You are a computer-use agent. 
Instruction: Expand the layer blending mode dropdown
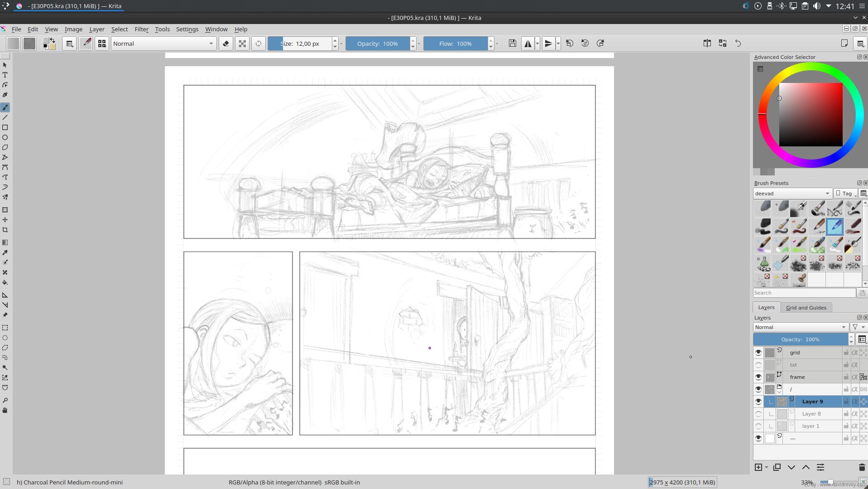(x=800, y=327)
